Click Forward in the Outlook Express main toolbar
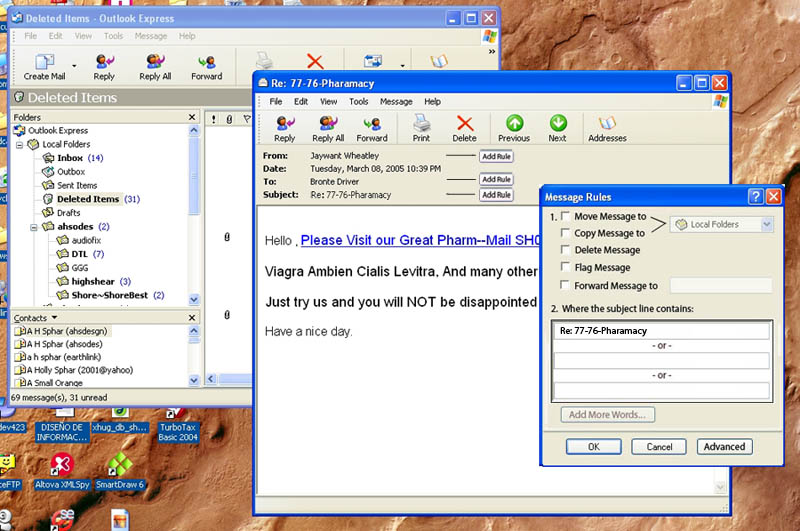Viewport: 800px width, 531px height. (x=207, y=67)
